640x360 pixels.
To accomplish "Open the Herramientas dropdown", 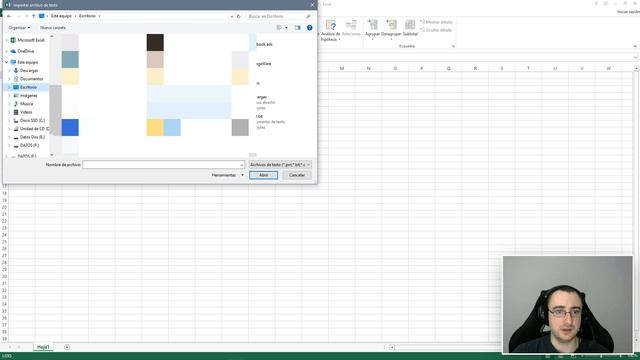I will click(x=227, y=175).
